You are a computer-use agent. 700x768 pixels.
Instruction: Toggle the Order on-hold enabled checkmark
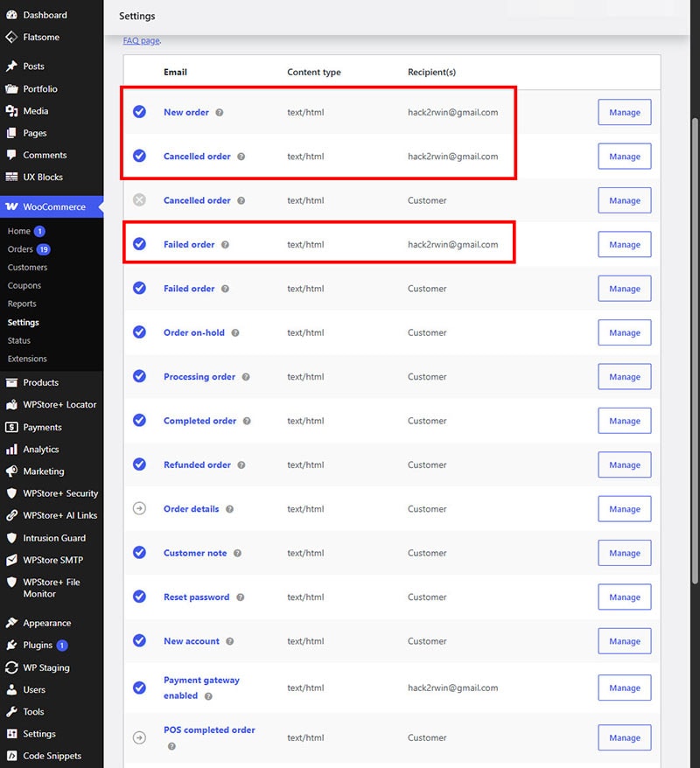click(x=140, y=332)
